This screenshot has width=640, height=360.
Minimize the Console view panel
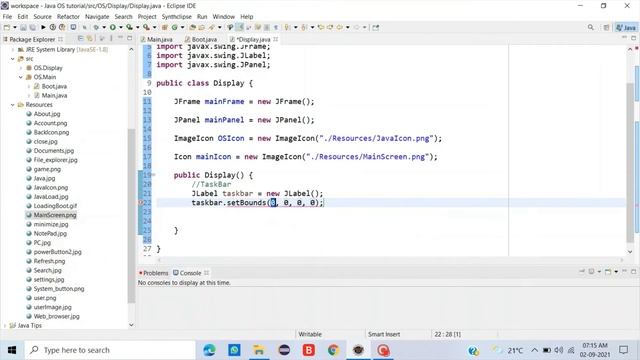pos(624,271)
